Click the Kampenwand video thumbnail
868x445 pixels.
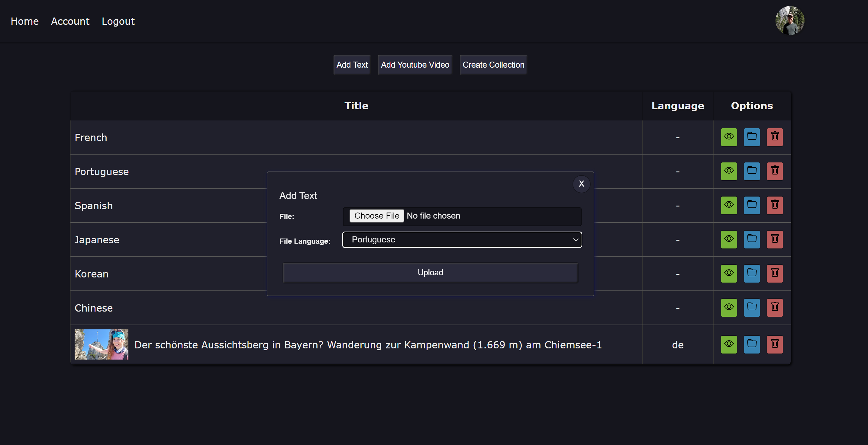[x=102, y=344]
